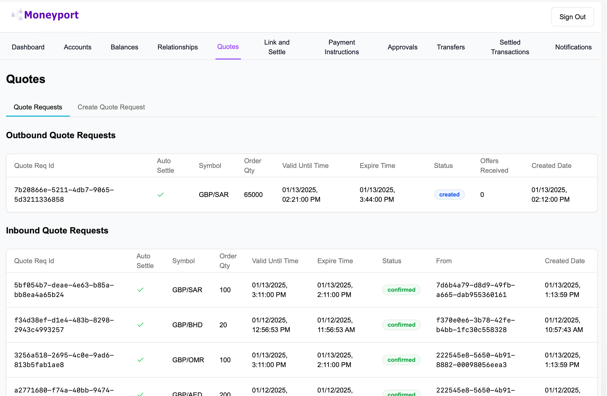Switch to Create Quote Request sub-tab

(x=111, y=107)
